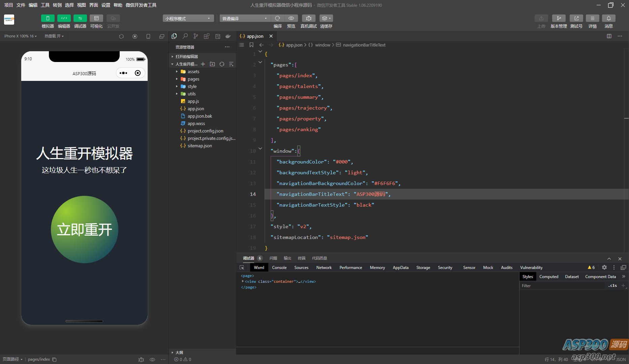This screenshot has width=629, height=364.
Task: Click the compile refresh icon
Action: coord(277,19)
